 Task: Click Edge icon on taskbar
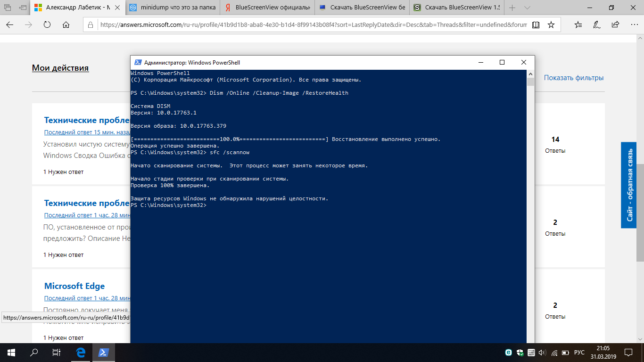tap(81, 352)
